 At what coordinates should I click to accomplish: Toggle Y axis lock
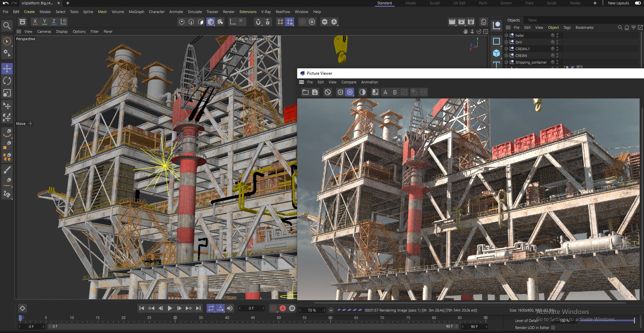[44, 22]
